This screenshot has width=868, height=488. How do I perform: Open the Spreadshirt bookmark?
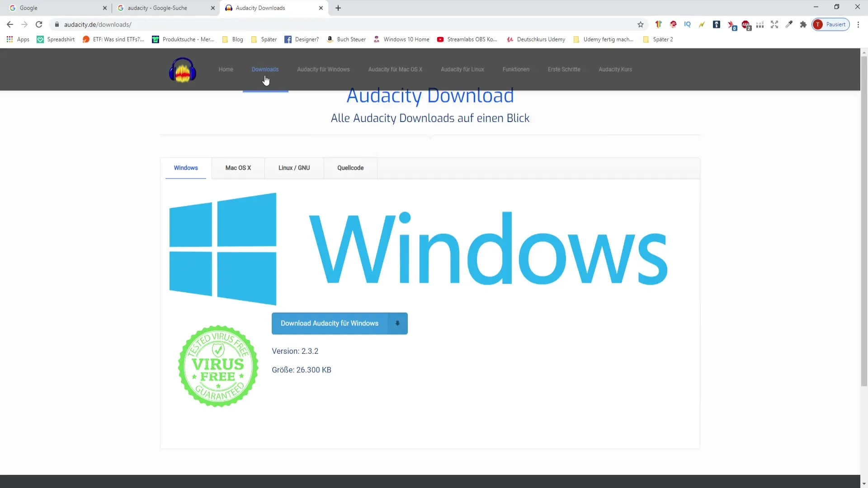pos(56,39)
